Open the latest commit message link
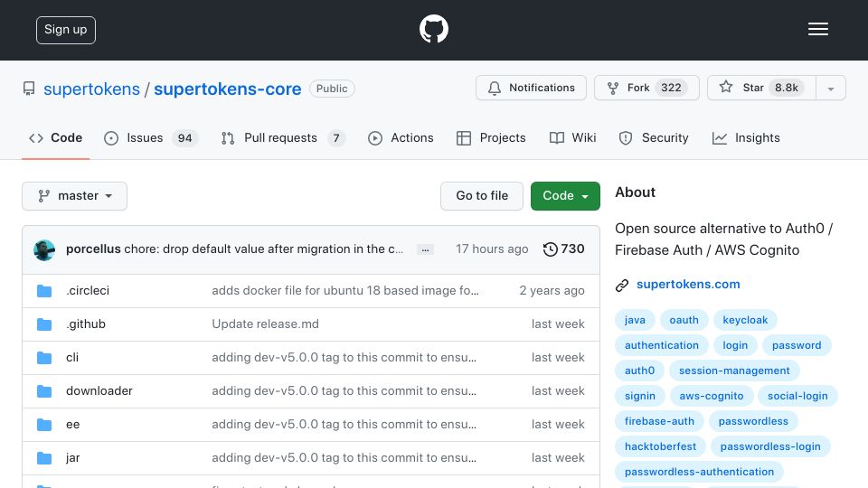The height and width of the screenshot is (488, 868). click(263, 249)
